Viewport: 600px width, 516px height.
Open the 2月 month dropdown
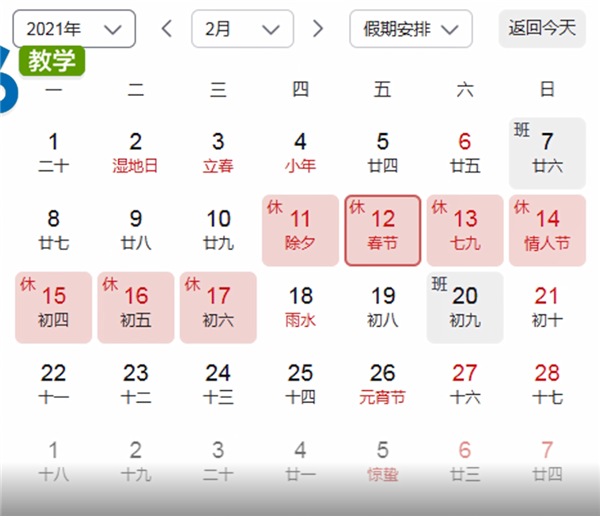[x=242, y=29]
